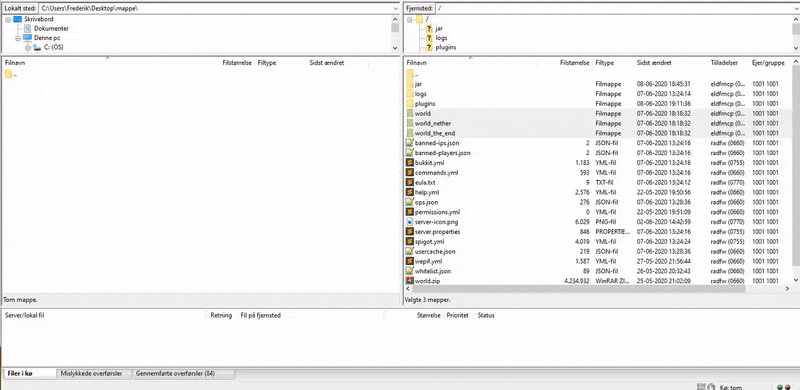
Task: Click the world folder icon in remote list
Action: pyautogui.click(x=410, y=113)
